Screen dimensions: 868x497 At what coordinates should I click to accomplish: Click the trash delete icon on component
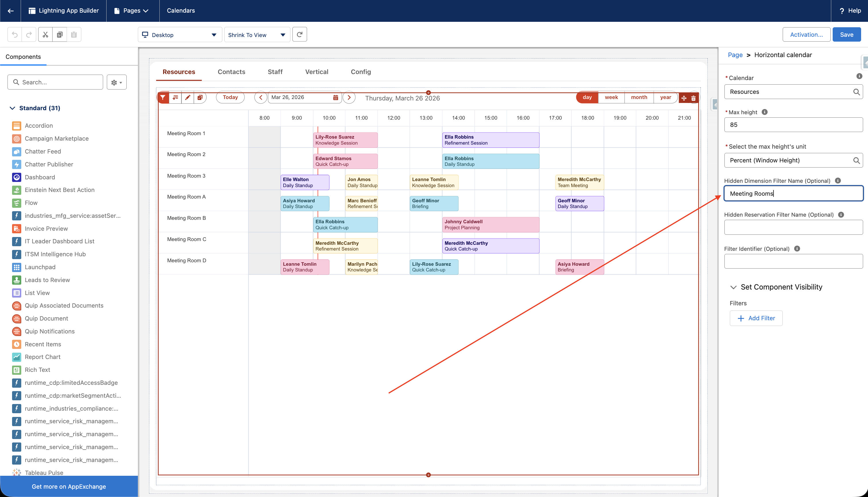693,98
